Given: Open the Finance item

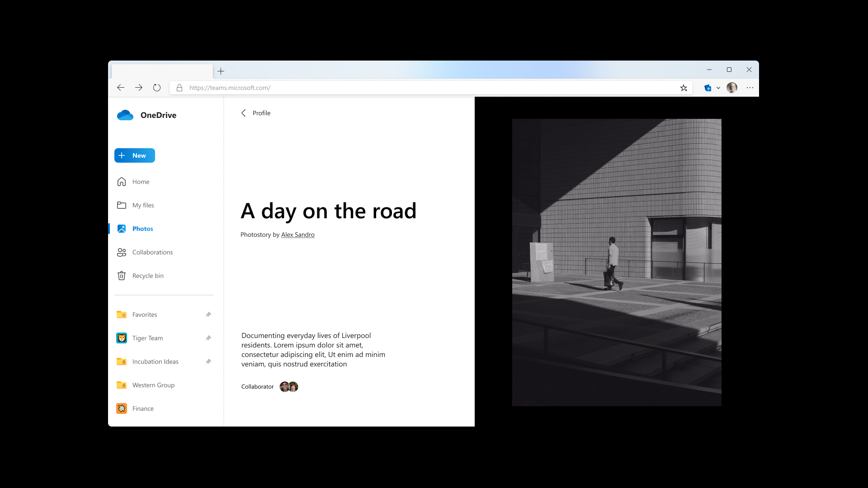Looking at the screenshot, I should coord(143,408).
